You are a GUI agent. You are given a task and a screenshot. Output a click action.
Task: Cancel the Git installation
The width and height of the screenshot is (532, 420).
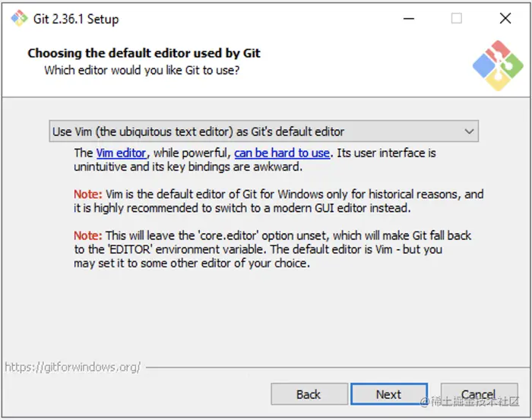pyautogui.click(x=479, y=394)
